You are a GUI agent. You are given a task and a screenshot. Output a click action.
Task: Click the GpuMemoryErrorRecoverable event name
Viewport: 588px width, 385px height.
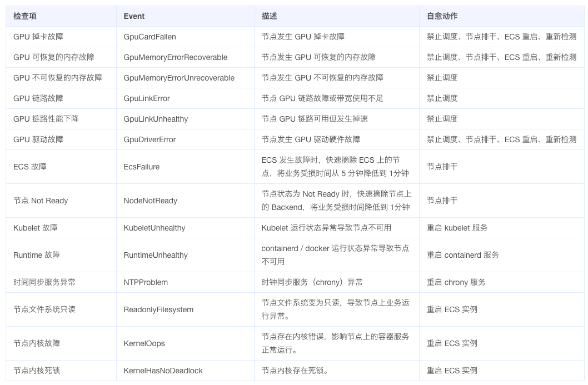[x=175, y=57]
